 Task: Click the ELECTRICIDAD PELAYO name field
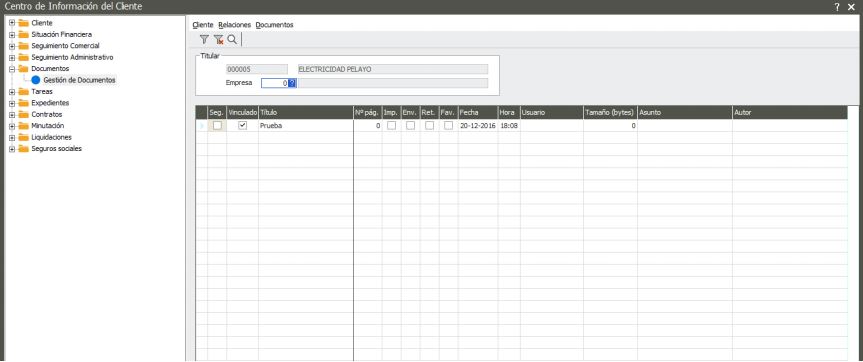[x=392, y=69]
